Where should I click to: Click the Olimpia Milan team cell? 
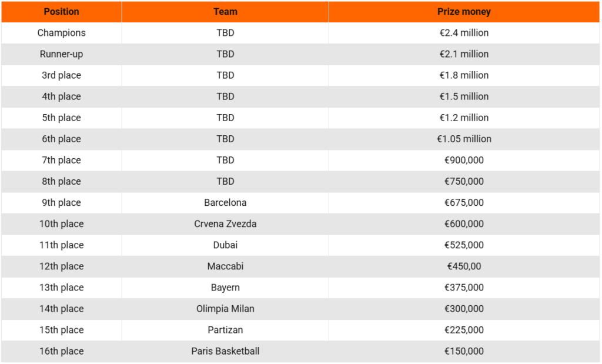click(225, 309)
